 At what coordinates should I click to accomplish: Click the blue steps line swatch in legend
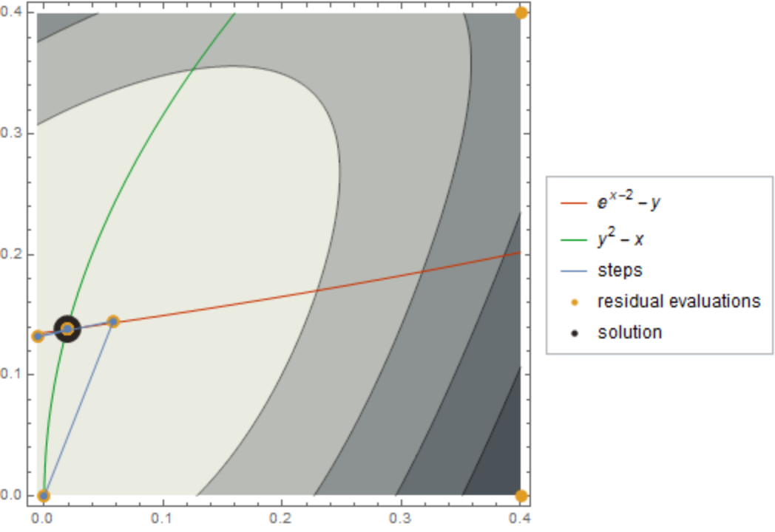tap(575, 270)
